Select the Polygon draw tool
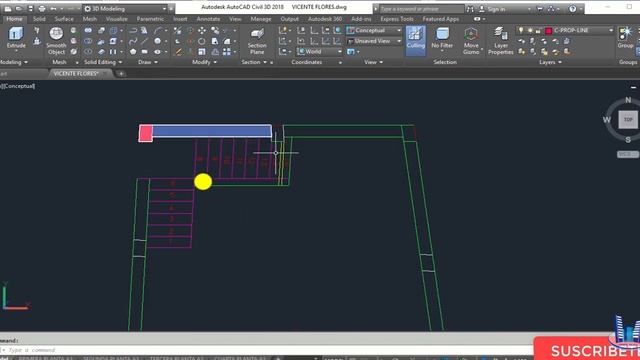The width and height of the screenshot is (640, 360). click(x=133, y=52)
